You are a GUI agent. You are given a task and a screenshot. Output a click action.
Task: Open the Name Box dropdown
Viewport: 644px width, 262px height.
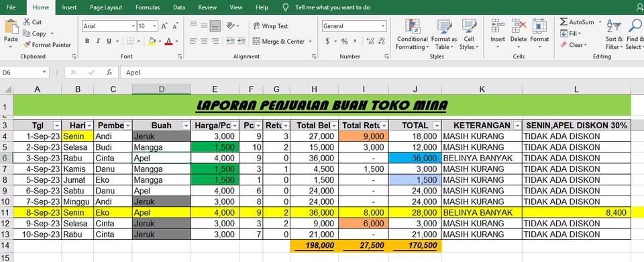[44, 73]
